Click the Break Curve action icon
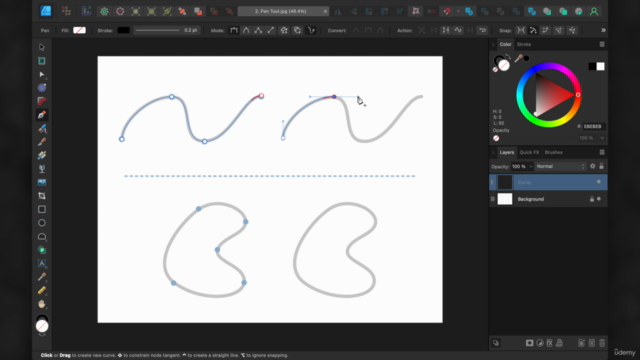 point(422,30)
